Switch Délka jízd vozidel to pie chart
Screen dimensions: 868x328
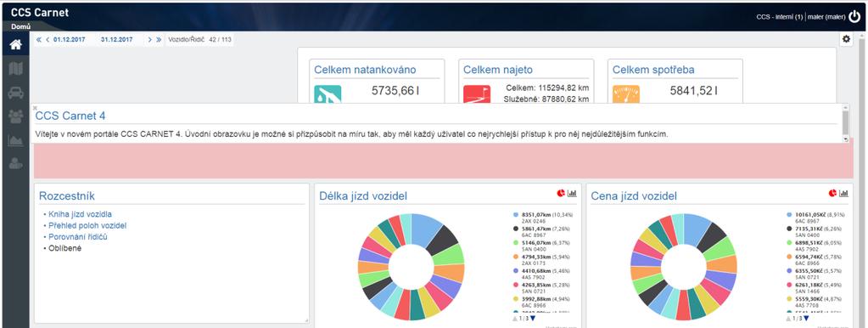click(x=561, y=193)
